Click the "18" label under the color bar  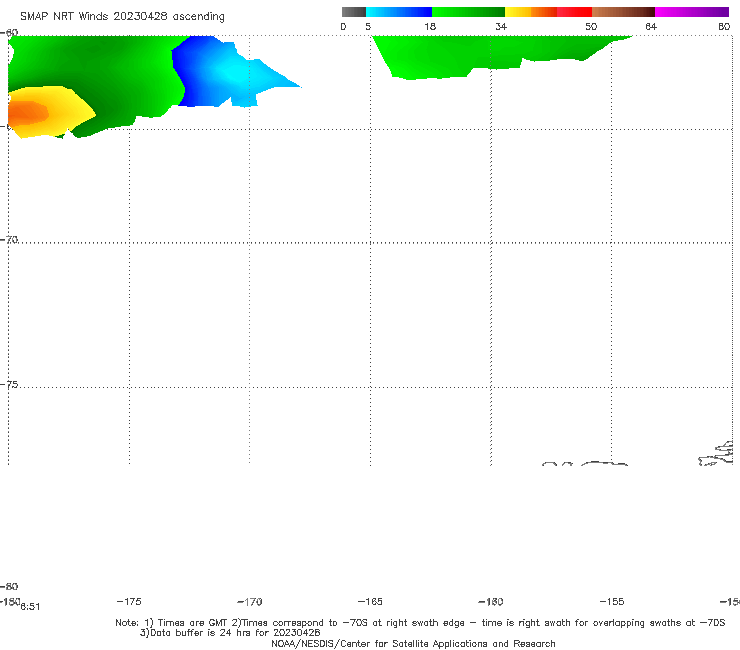point(430,26)
